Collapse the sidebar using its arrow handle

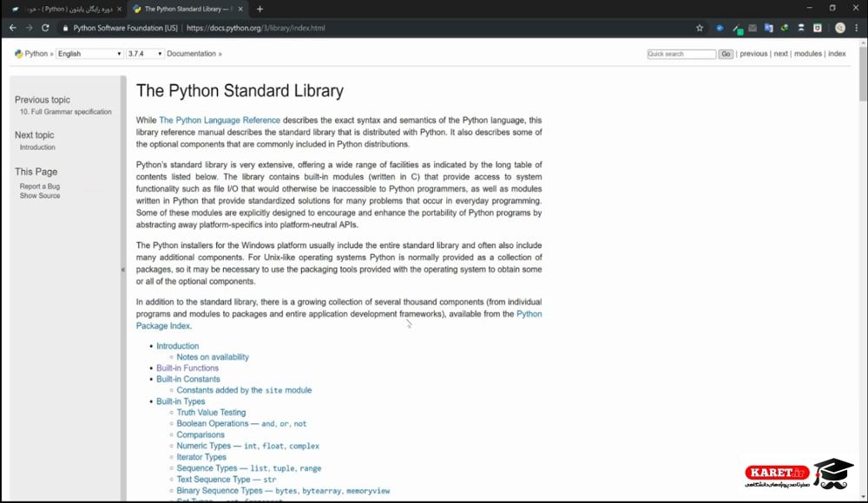coord(123,270)
